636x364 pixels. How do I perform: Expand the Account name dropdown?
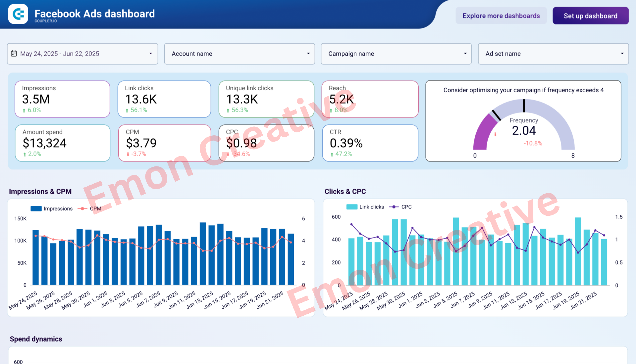(239, 54)
